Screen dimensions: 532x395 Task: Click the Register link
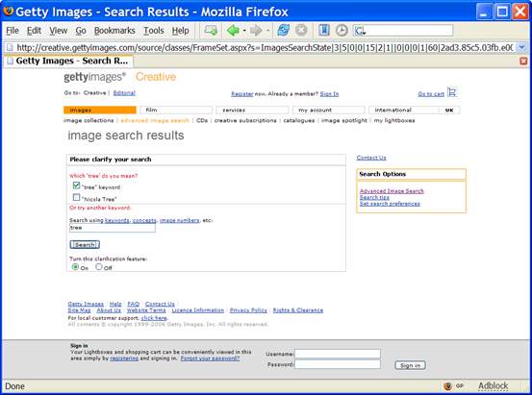(x=242, y=94)
